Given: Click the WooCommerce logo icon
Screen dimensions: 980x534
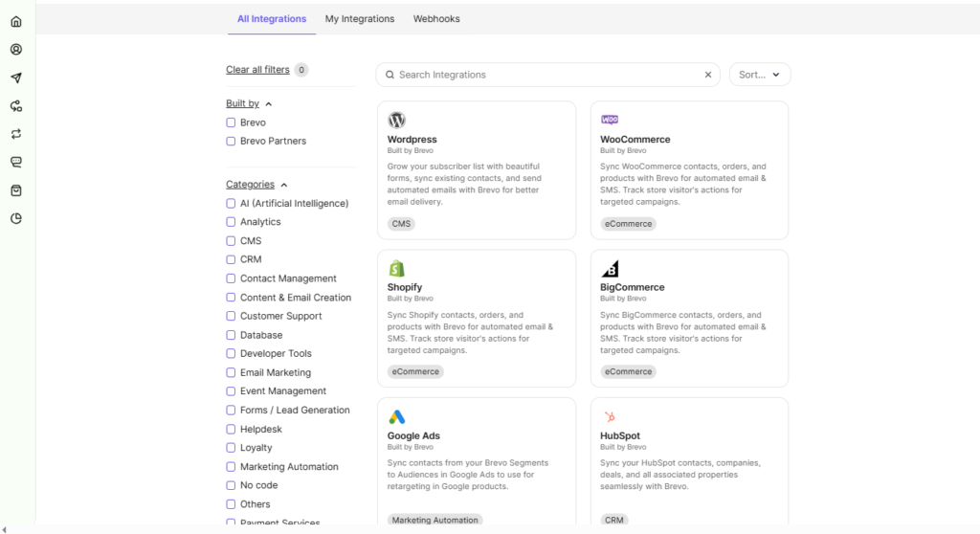Looking at the screenshot, I should (x=610, y=120).
